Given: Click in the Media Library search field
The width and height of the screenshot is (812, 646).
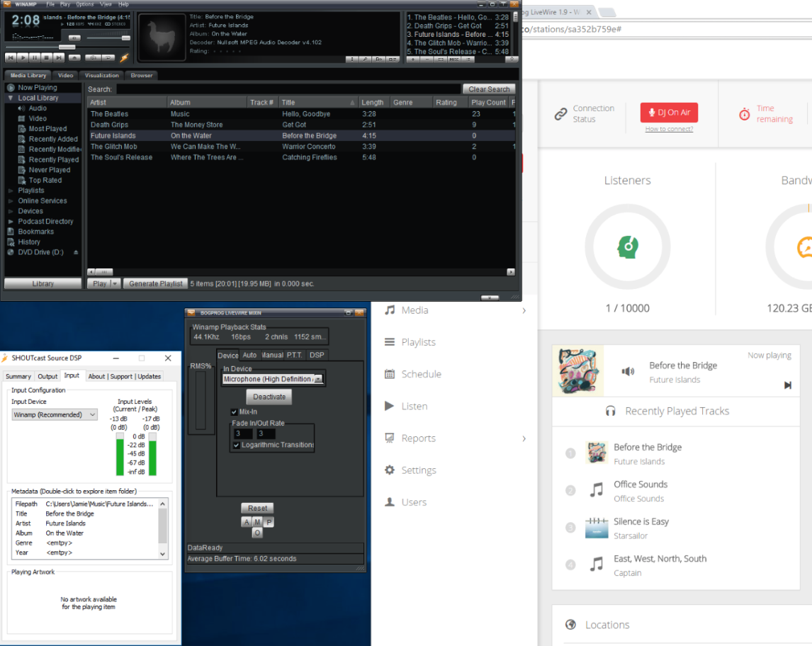Looking at the screenshot, I should click(x=288, y=89).
